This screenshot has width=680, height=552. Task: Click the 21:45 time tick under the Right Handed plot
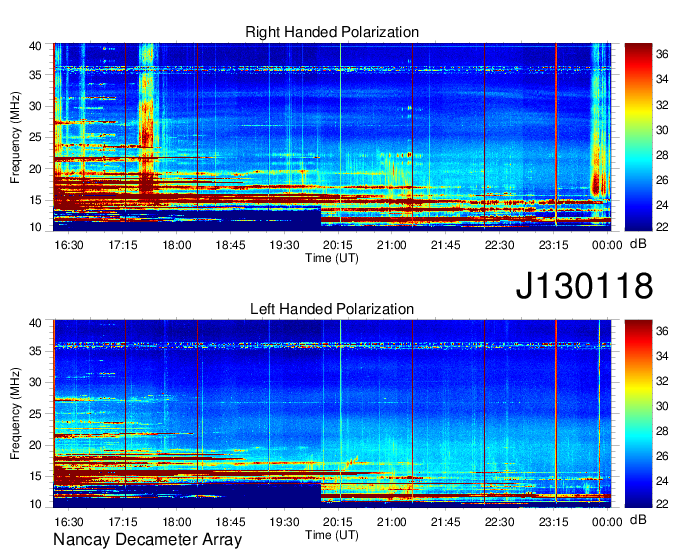pos(445,245)
